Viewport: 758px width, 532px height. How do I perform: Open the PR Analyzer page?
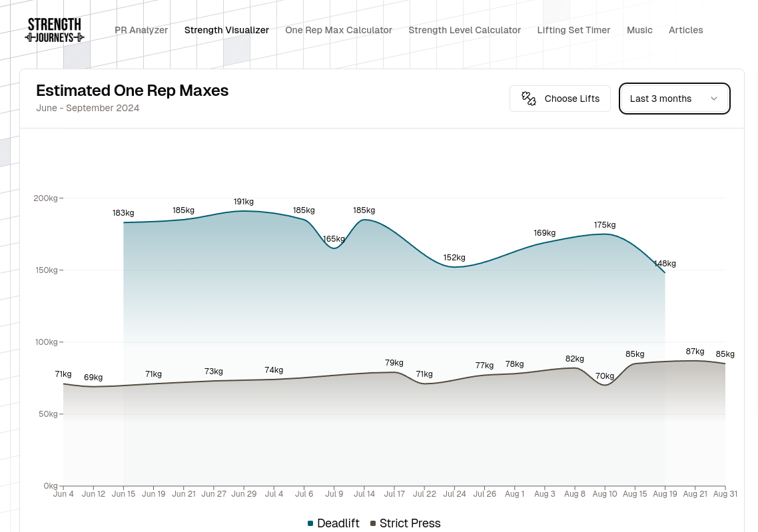[141, 30]
